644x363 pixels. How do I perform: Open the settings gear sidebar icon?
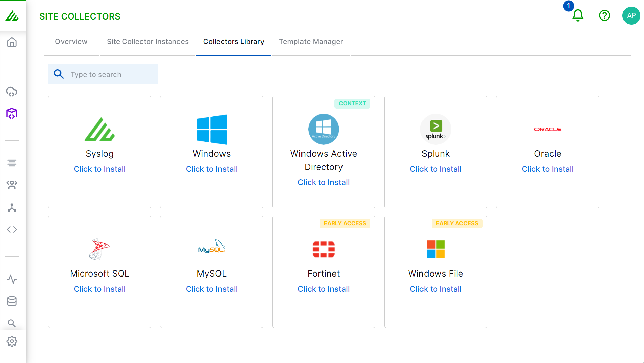(x=12, y=341)
